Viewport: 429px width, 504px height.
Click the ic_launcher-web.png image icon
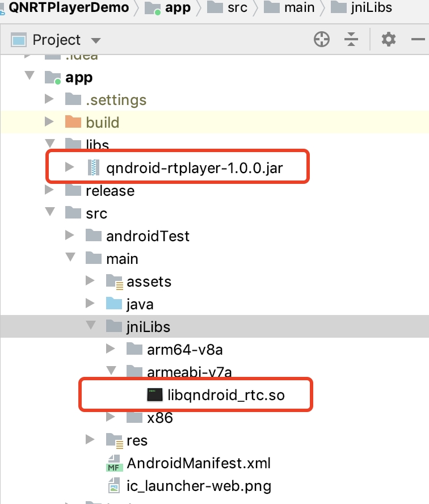click(x=114, y=486)
